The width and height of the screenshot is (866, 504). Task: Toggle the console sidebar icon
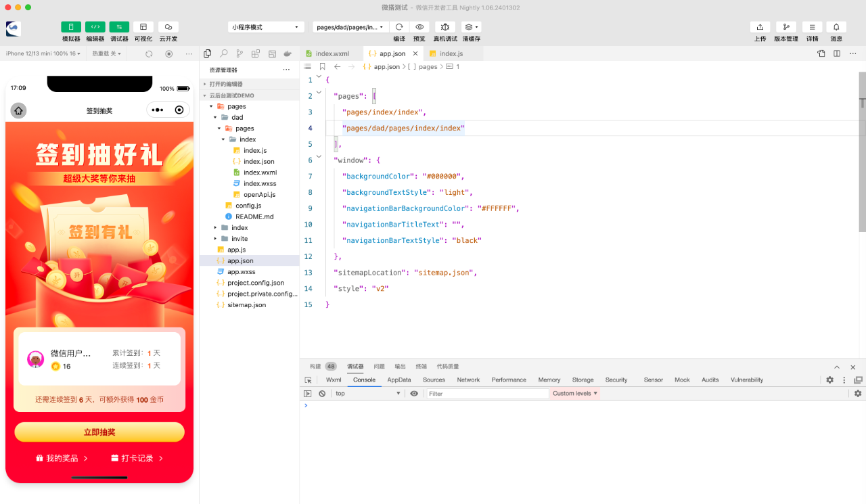[x=308, y=394]
